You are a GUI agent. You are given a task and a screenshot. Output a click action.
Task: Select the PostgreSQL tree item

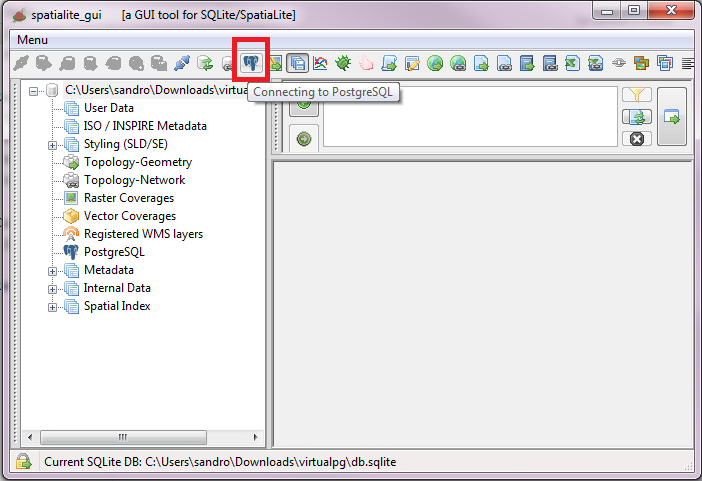pyautogui.click(x=114, y=252)
